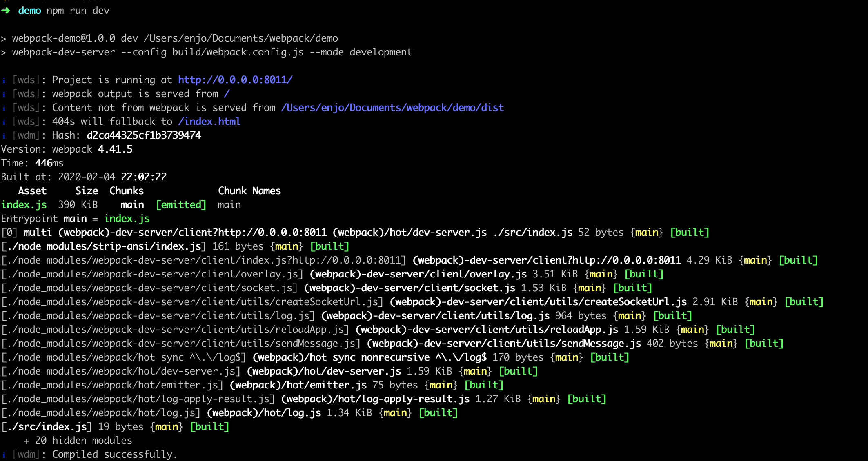
Task: Click the npm run dev command text
Action: pyautogui.click(x=78, y=10)
